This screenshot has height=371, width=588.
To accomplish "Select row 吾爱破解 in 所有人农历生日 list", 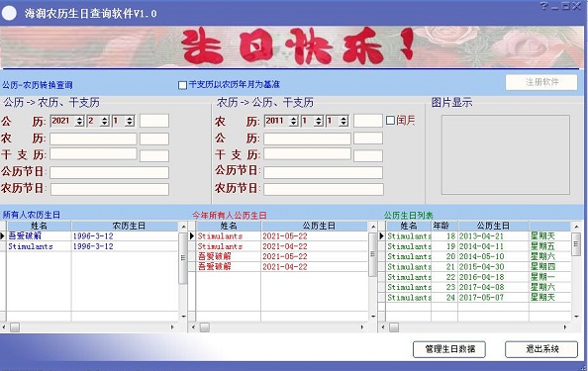I will [x=93, y=235].
